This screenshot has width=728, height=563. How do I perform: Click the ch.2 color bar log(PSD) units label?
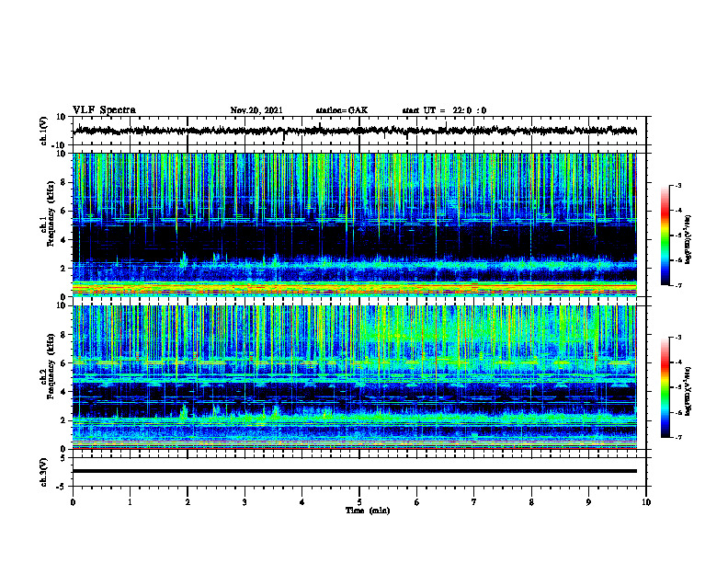tap(688, 391)
